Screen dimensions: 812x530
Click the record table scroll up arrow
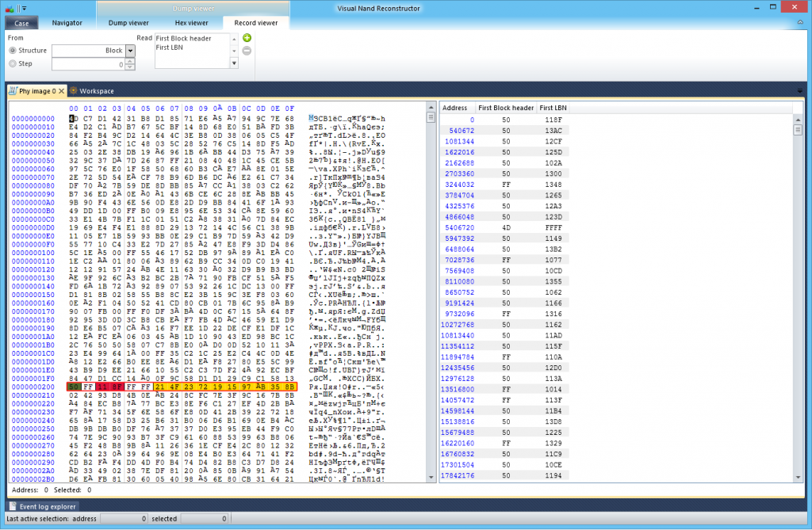click(x=798, y=120)
